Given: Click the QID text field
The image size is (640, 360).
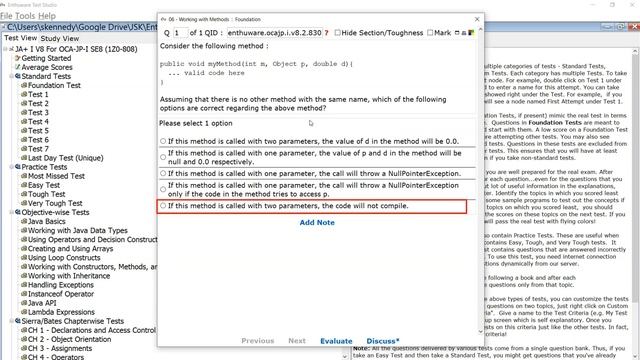Looking at the screenshot, I should (x=275, y=33).
